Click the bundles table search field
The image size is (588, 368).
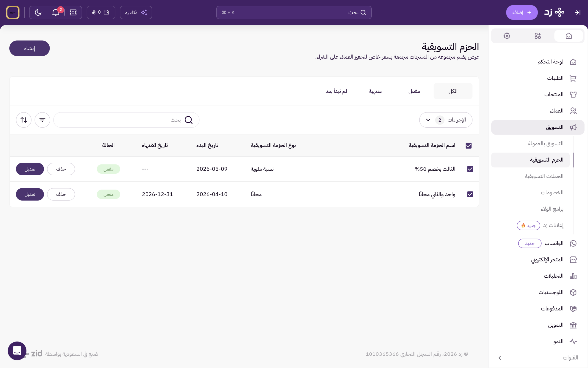pos(126,120)
